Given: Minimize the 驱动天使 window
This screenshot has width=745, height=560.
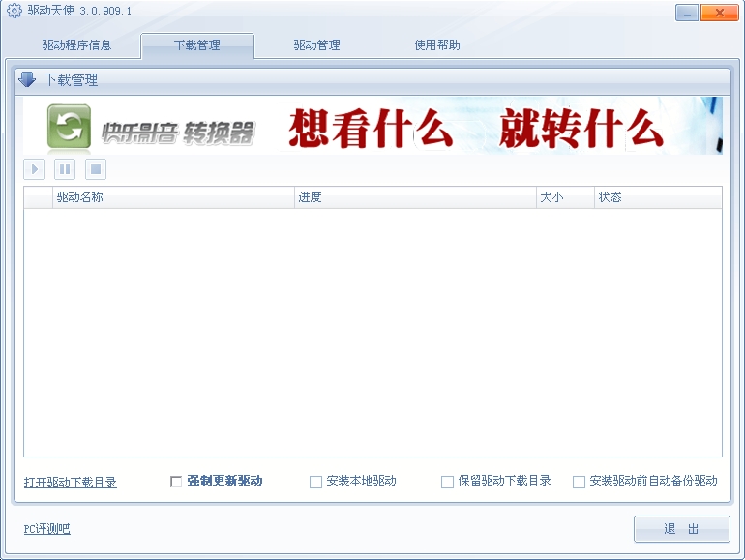Looking at the screenshot, I should pos(688,13).
